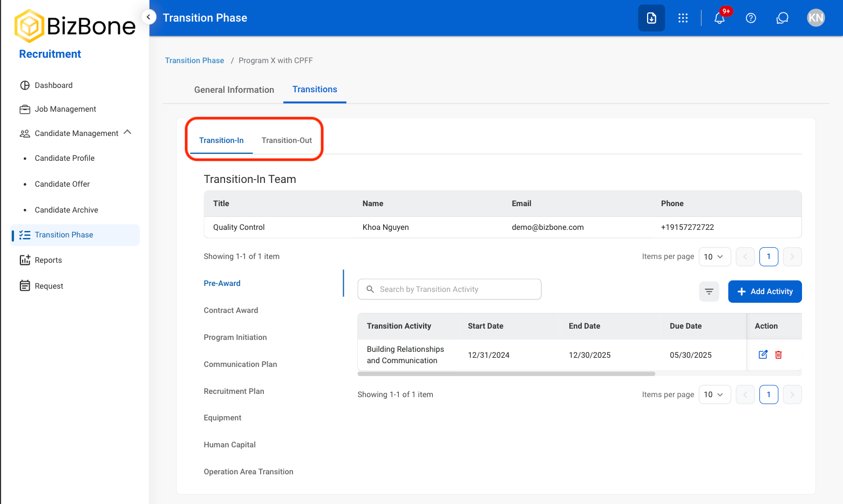Open the activity filter button
Image resolution: width=843 pixels, height=504 pixels.
pos(709,291)
